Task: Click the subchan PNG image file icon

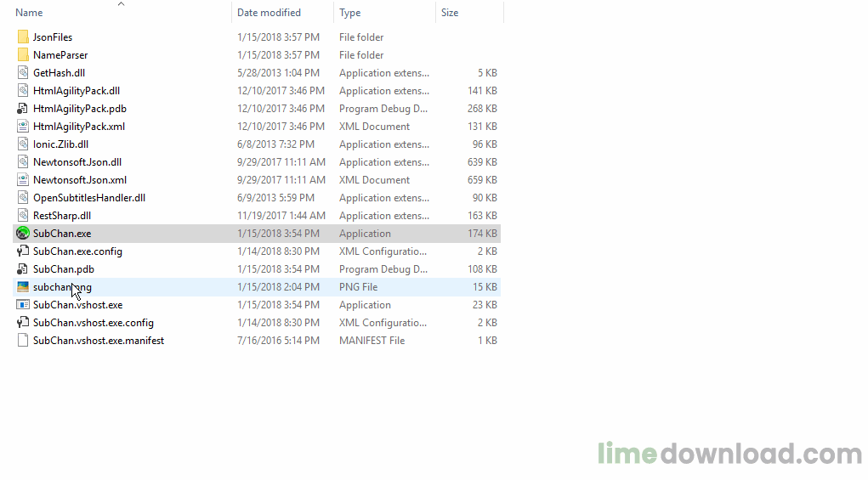Action: pos(23,287)
